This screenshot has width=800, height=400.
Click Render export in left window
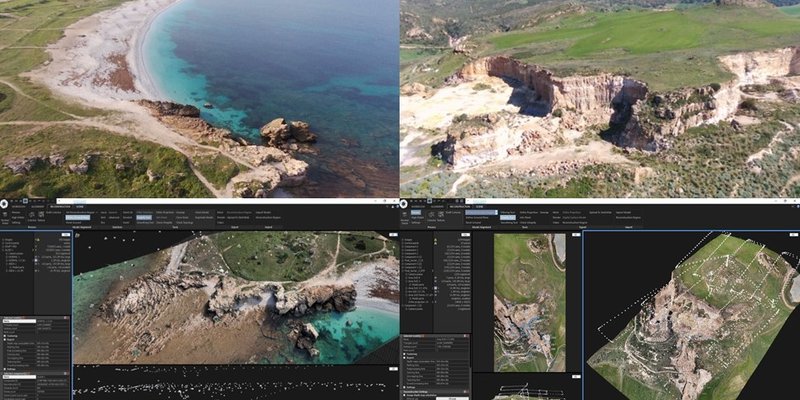pos(220,217)
